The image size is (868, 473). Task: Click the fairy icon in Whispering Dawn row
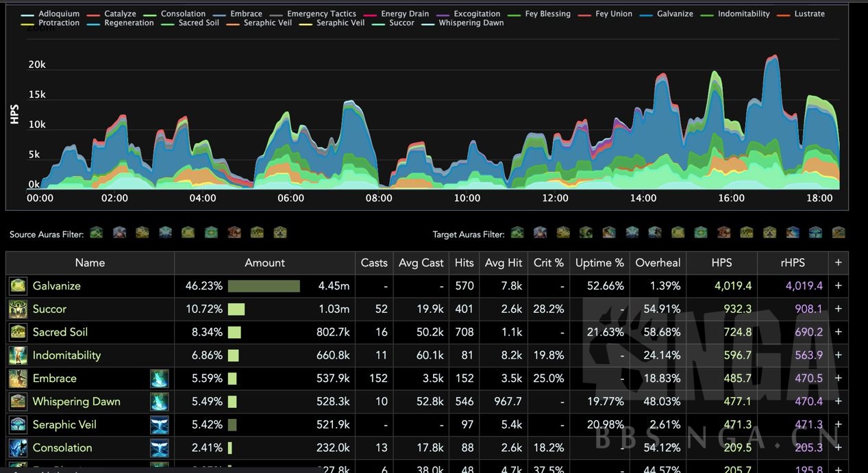coord(160,402)
